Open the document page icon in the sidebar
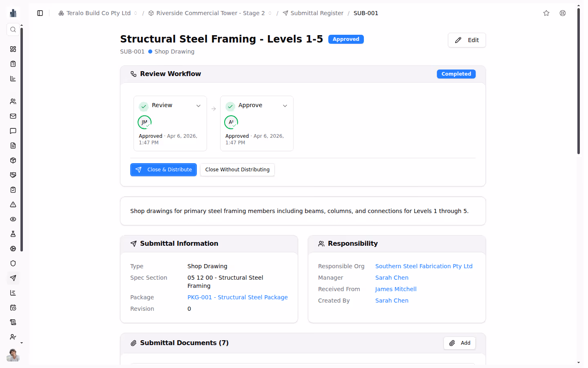588x368 pixels. click(13, 146)
